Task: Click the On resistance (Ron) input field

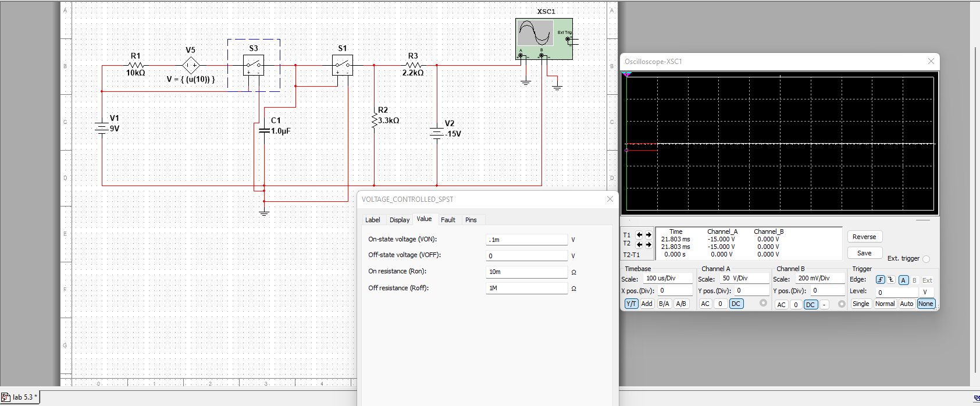Action: (x=526, y=272)
